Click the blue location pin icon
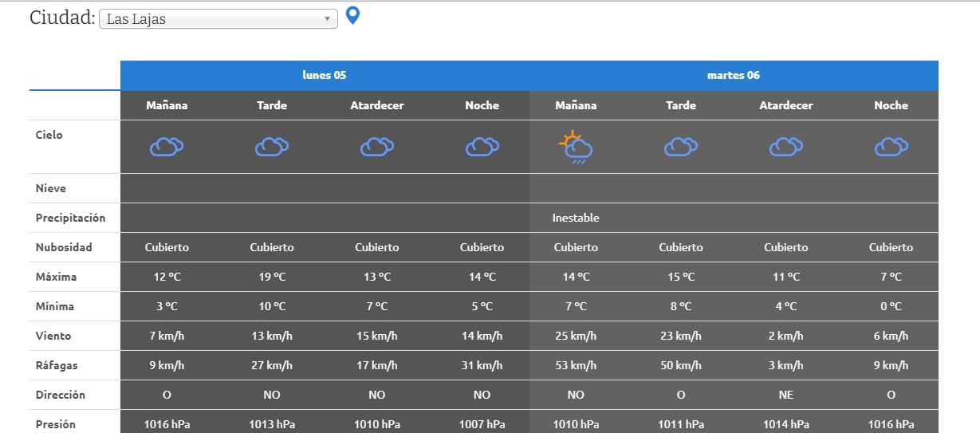Screen dimensions: 980x433 [352, 16]
